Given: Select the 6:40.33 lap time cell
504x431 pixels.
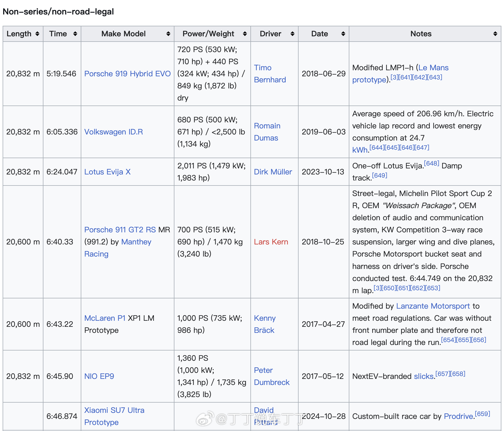Looking at the screenshot, I should pos(62,242).
